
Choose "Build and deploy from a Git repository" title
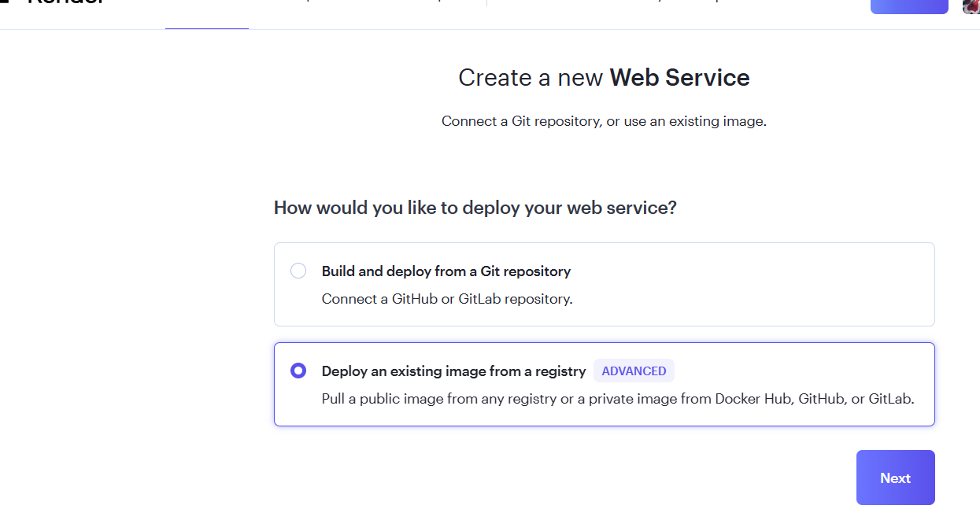pyautogui.click(x=446, y=271)
